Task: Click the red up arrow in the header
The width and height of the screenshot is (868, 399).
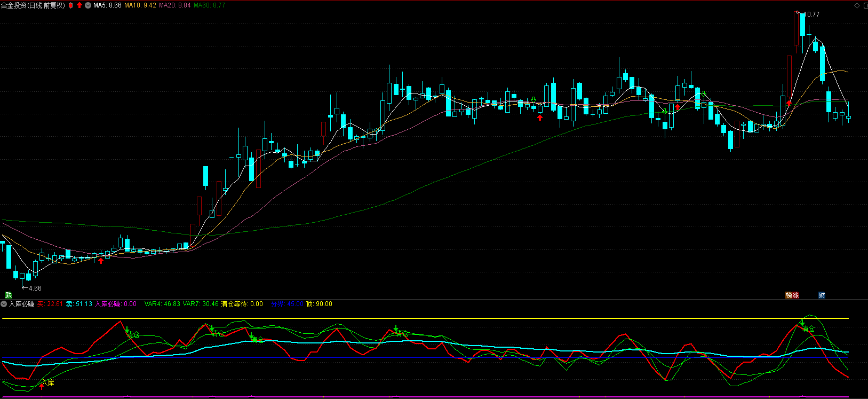Action: pyautogui.click(x=79, y=5)
